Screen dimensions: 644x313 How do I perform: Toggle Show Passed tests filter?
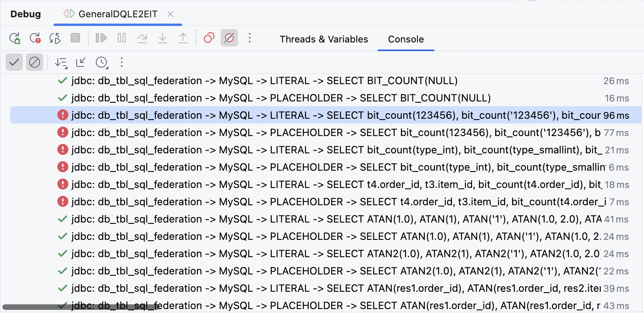point(14,62)
